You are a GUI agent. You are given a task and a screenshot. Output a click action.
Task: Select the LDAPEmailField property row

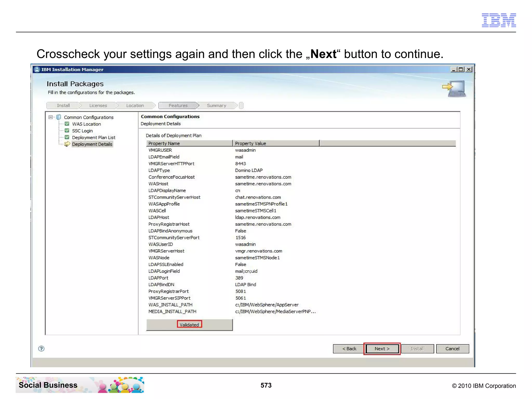click(301, 157)
